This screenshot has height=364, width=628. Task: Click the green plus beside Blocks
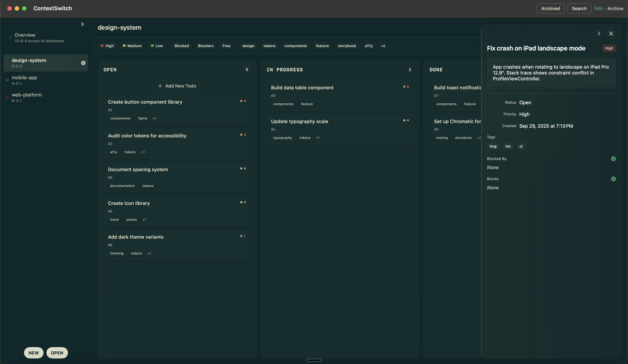pos(613,179)
